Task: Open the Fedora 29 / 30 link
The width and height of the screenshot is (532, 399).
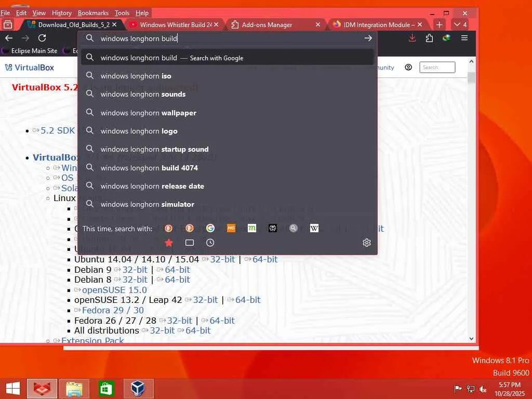Action: [x=113, y=310]
